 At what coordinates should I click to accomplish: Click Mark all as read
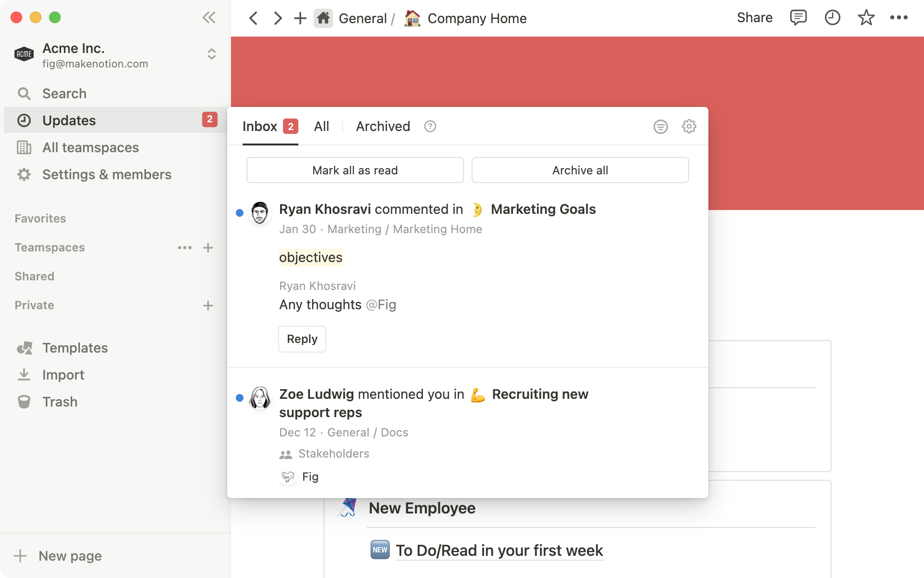(x=355, y=170)
